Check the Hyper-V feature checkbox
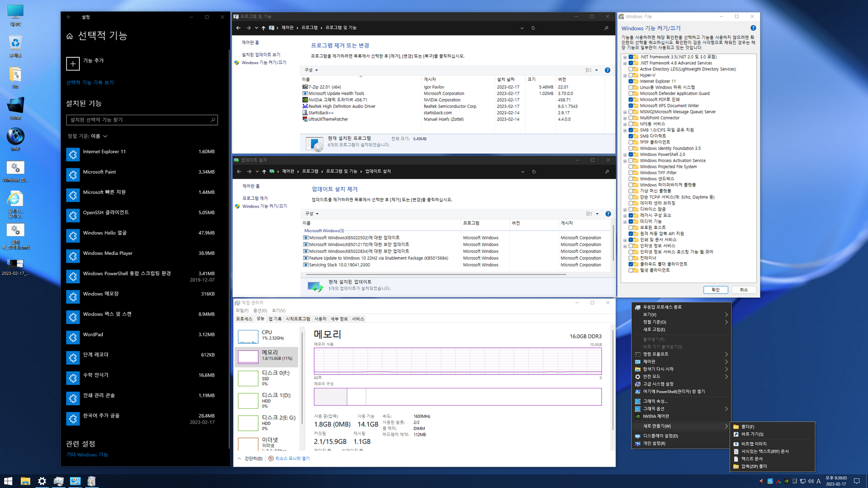The width and height of the screenshot is (868, 488). click(631, 76)
